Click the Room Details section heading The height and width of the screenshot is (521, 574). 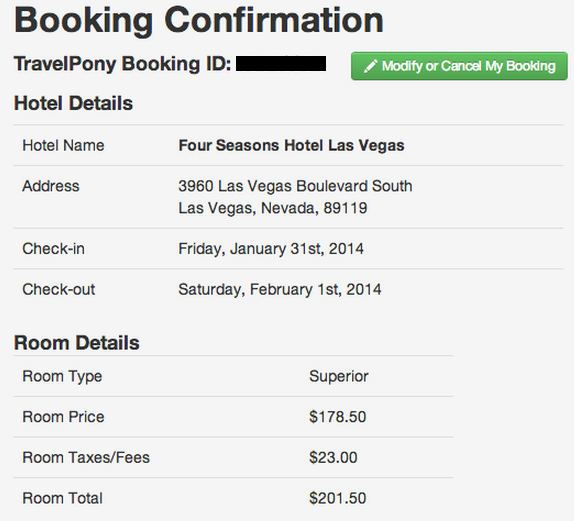point(77,343)
